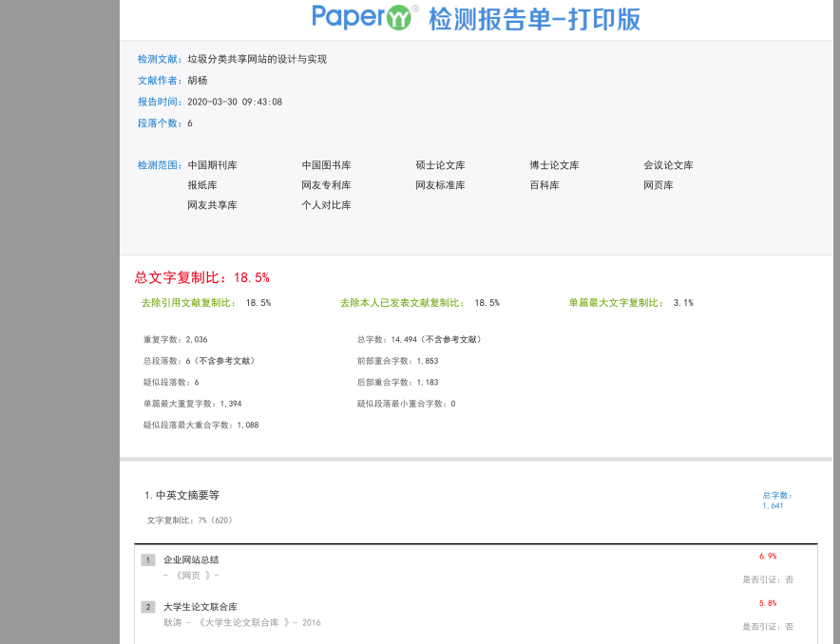This screenshot has width=840, height=644.
Task: Click section heading 1.中英文摘要等
Action: click(x=182, y=495)
